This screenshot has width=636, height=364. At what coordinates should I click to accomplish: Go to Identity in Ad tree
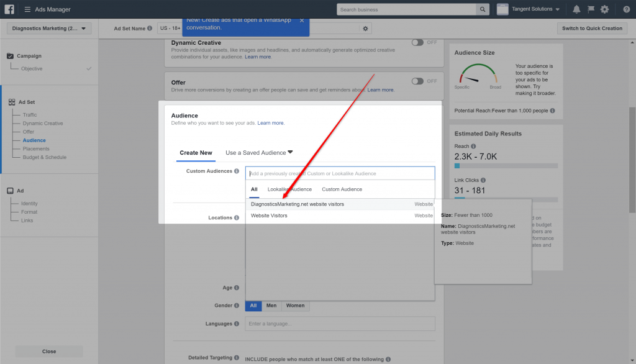coord(29,204)
